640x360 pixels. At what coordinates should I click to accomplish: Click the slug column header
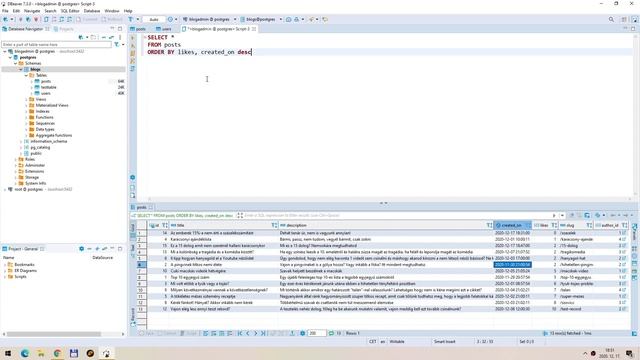click(x=576, y=225)
